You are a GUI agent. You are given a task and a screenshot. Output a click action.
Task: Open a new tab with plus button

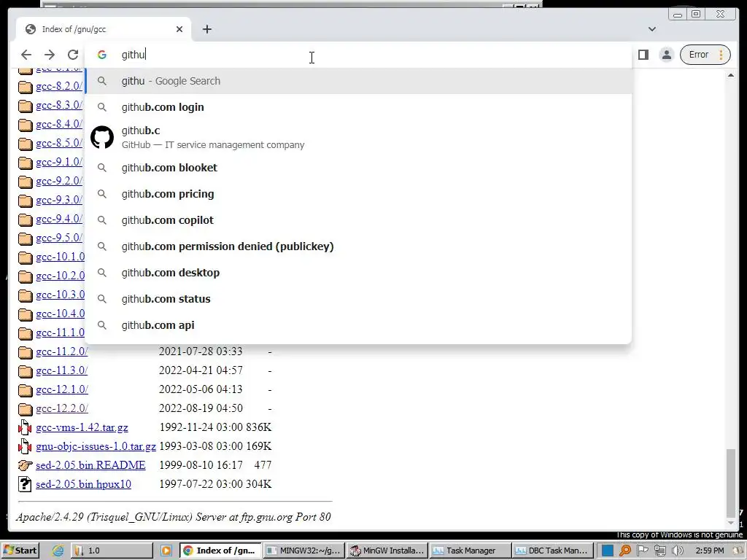[x=206, y=29]
